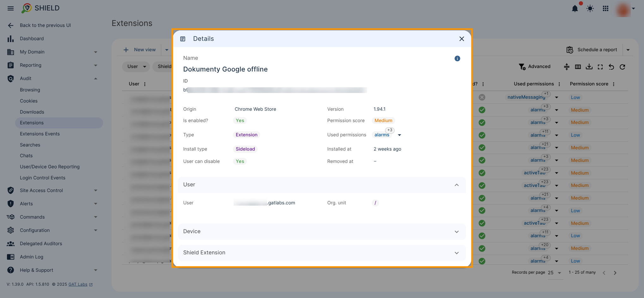The width and height of the screenshot is (644, 298).
Task: Expand Help & Support menu
Action: point(52,270)
